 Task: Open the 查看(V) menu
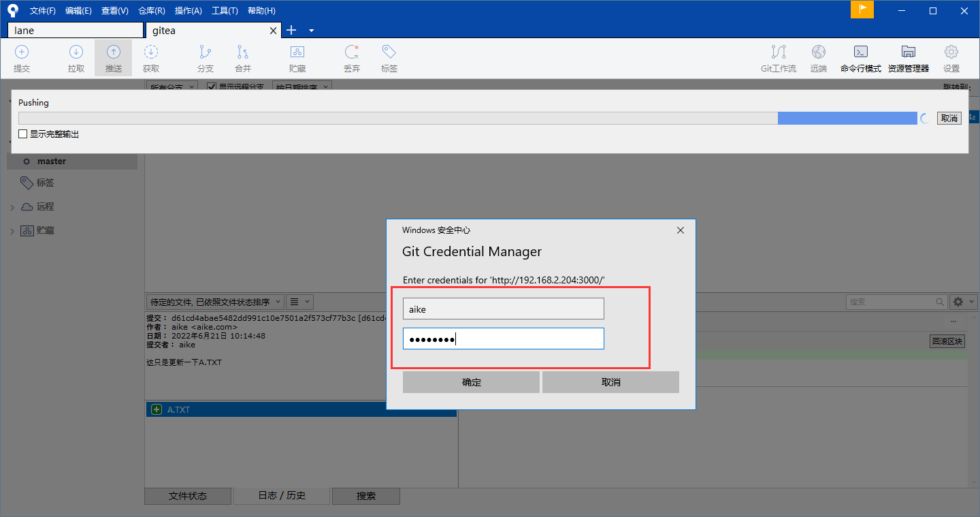pos(114,10)
